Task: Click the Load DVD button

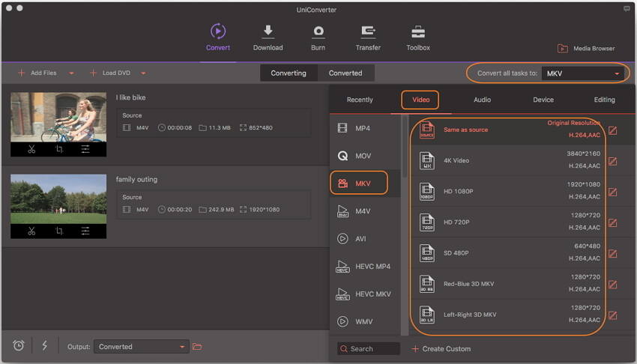Action: pyautogui.click(x=110, y=73)
